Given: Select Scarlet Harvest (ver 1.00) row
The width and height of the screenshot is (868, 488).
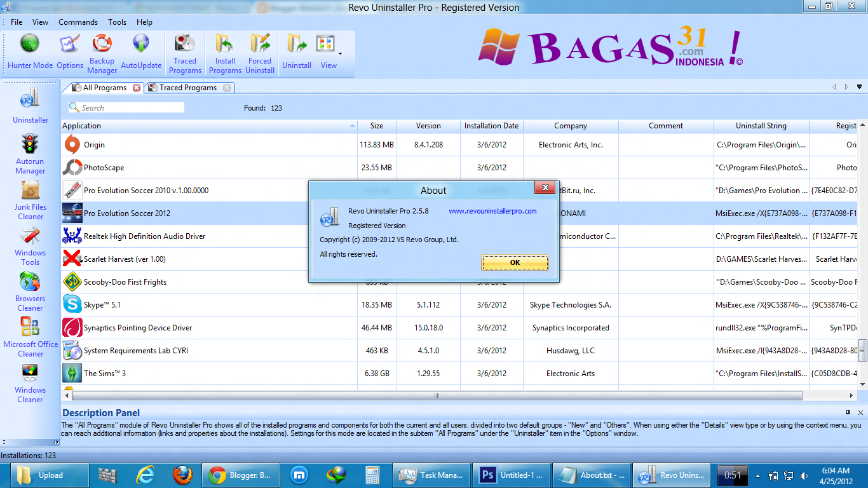Looking at the screenshot, I should click(458, 259).
